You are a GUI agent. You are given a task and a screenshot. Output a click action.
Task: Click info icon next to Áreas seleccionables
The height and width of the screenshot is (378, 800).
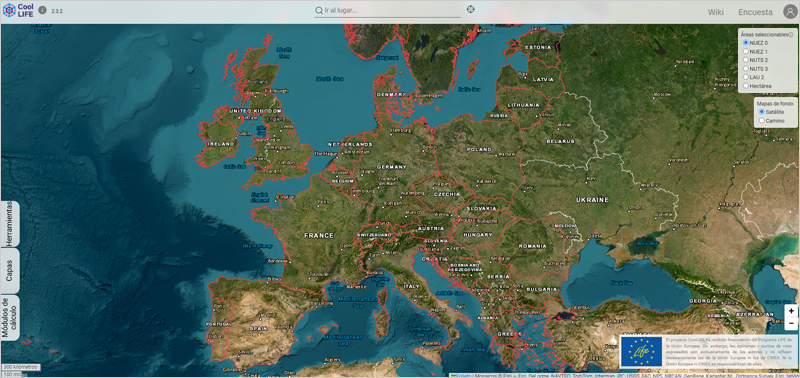[x=791, y=35]
